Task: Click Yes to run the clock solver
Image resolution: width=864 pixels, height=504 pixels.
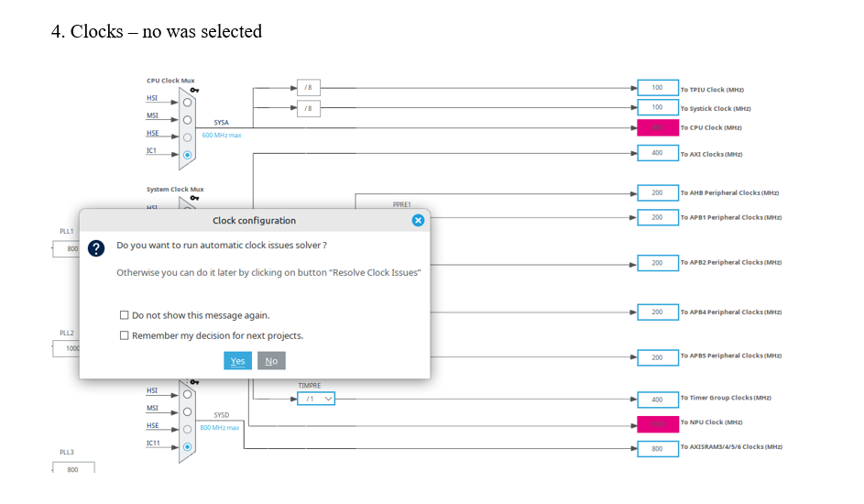Action: click(237, 361)
